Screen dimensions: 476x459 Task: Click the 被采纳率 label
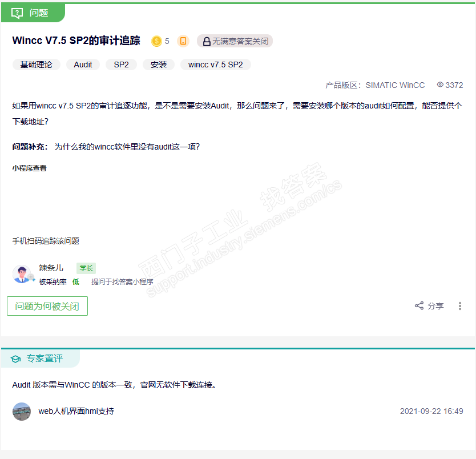pos(53,282)
